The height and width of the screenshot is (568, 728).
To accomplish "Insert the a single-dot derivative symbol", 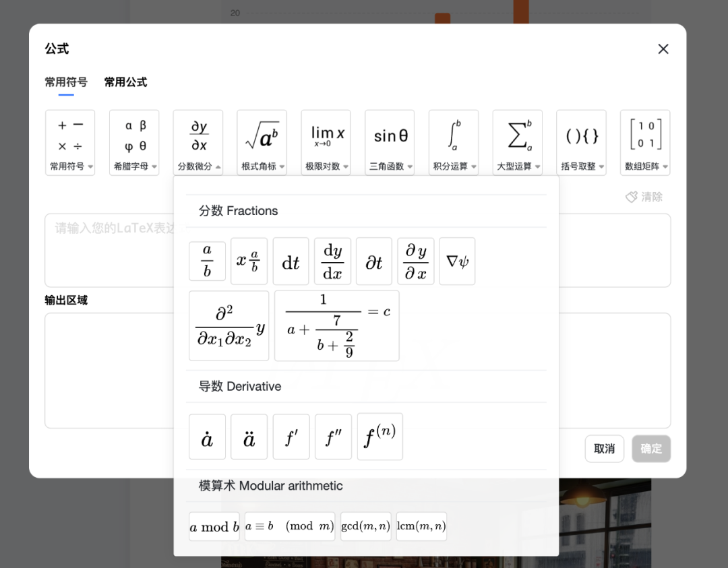I will pyautogui.click(x=207, y=437).
